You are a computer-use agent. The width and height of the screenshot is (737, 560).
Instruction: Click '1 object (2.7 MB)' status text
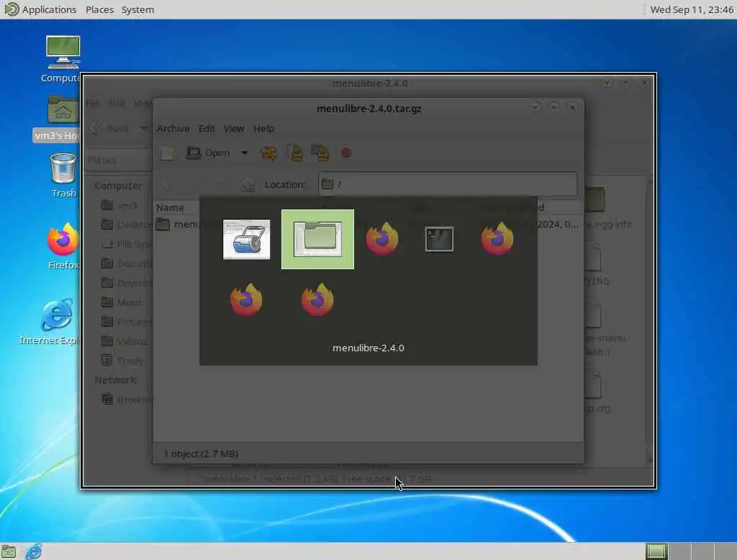(201, 453)
